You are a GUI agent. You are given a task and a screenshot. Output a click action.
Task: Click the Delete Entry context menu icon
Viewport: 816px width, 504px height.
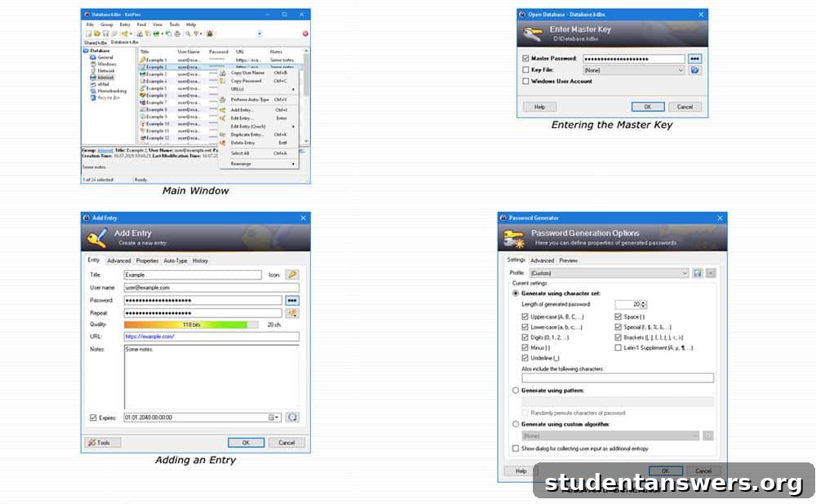223,143
